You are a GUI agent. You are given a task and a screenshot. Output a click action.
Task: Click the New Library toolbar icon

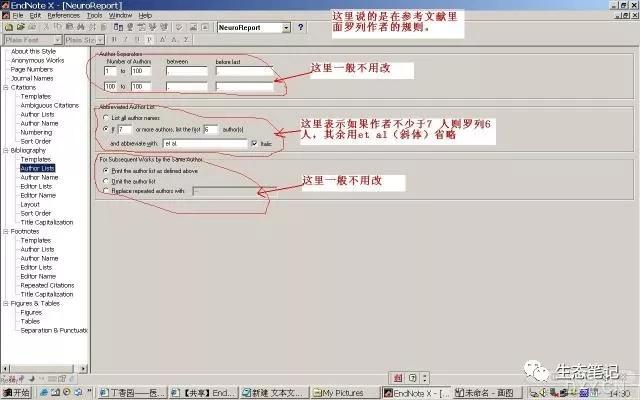coord(9,27)
